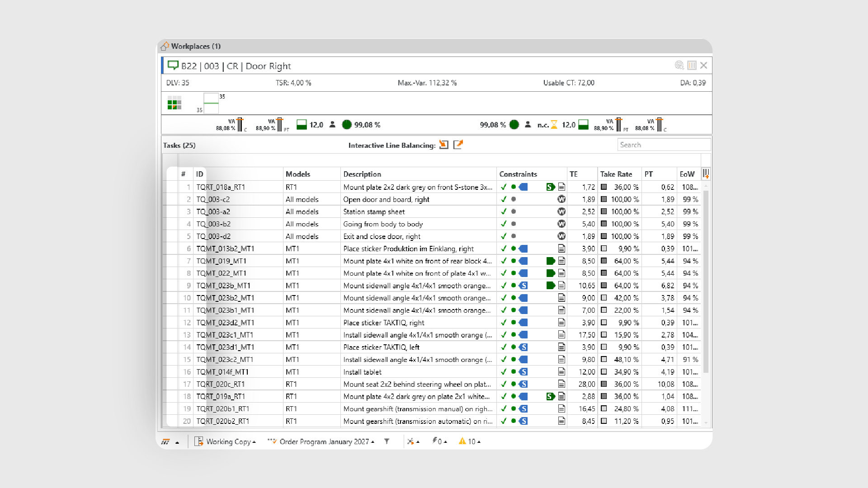Toggle Take Rate checkbox for TQRT_020b1_RT1

coord(604,408)
